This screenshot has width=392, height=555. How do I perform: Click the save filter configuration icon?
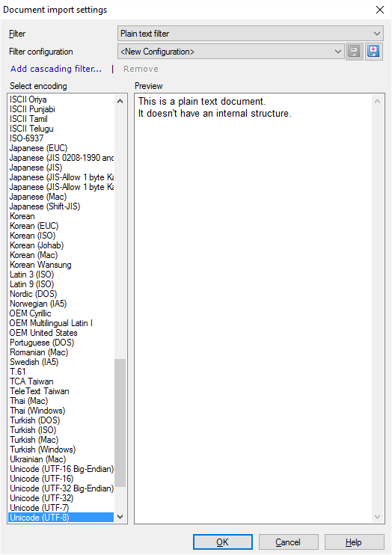pos(354,52)
